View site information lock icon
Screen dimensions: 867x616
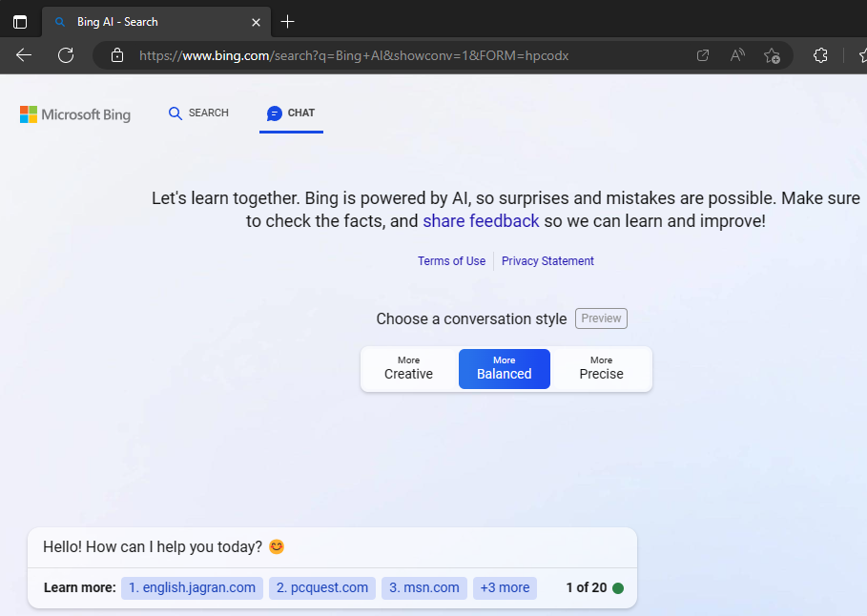point(117,55)
